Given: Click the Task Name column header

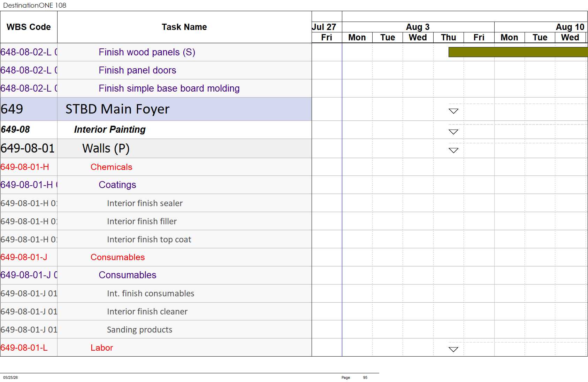Looking at the screenshot, I should click(x=184, y=27).
